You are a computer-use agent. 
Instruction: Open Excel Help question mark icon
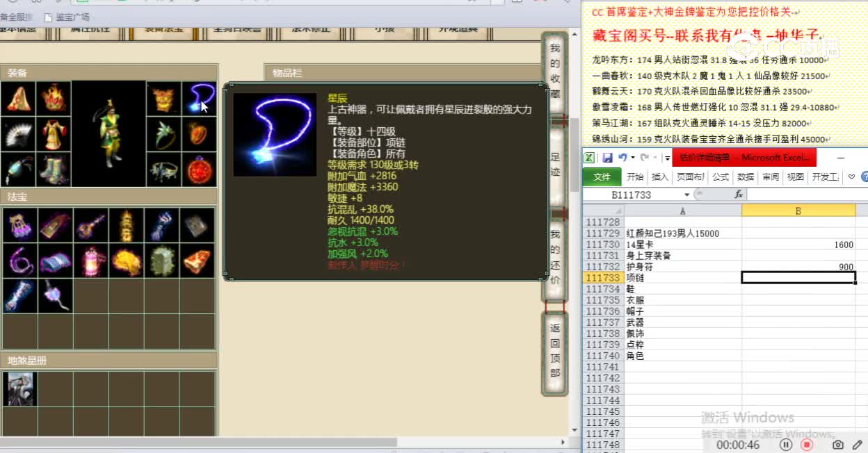pos(865,177)
